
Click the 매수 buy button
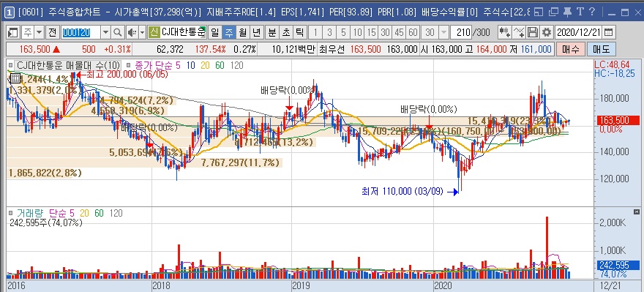pyautogui.click(x=570, y=50)
